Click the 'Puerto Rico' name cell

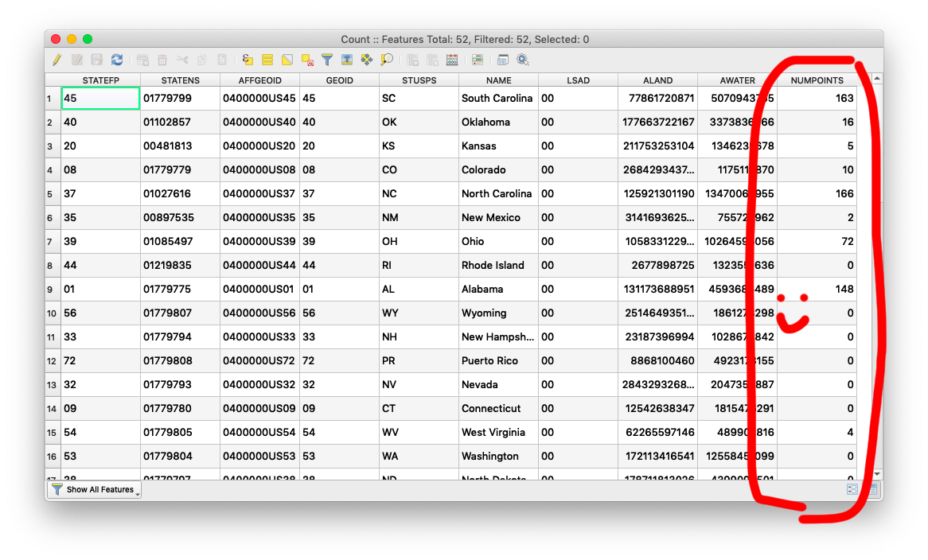pyautogui.click(x=498, y=360)
